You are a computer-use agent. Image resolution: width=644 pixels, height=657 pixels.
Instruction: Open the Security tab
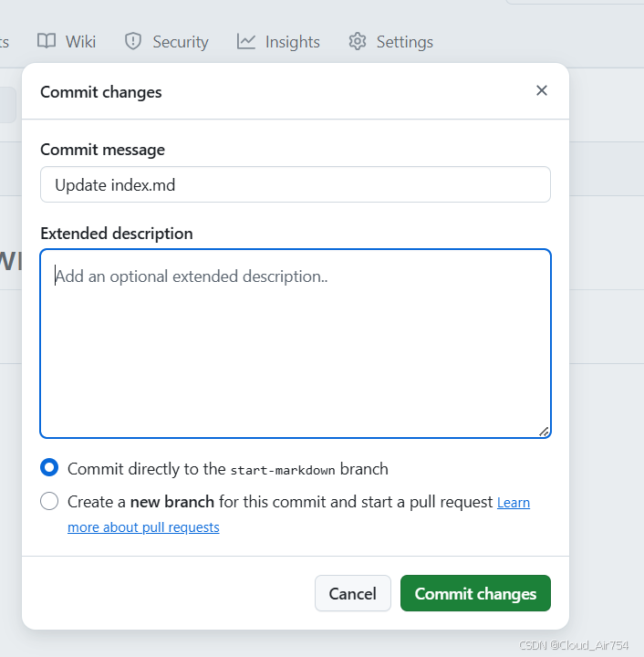pyautogui.click(x=166, y=41)
